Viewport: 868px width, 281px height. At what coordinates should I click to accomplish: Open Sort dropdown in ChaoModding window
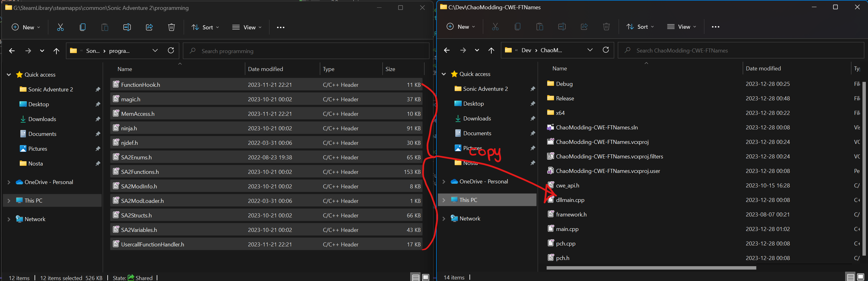[x=640, y=27]
